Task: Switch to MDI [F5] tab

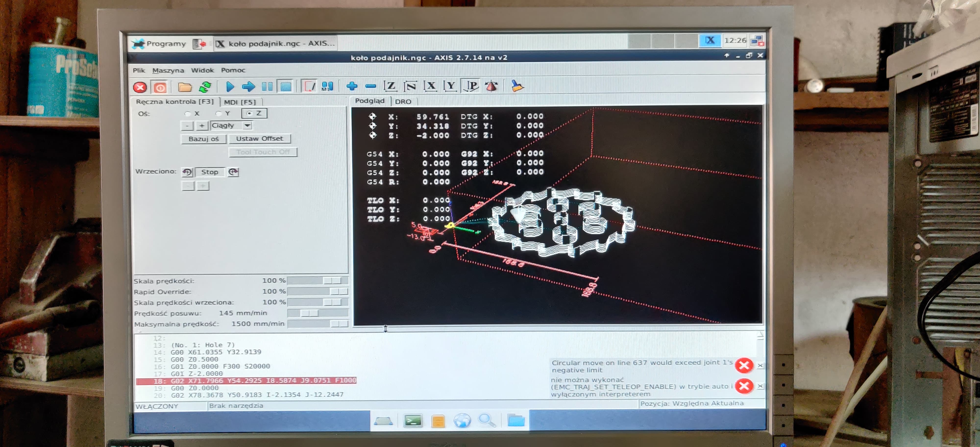Action: [240, 102]
